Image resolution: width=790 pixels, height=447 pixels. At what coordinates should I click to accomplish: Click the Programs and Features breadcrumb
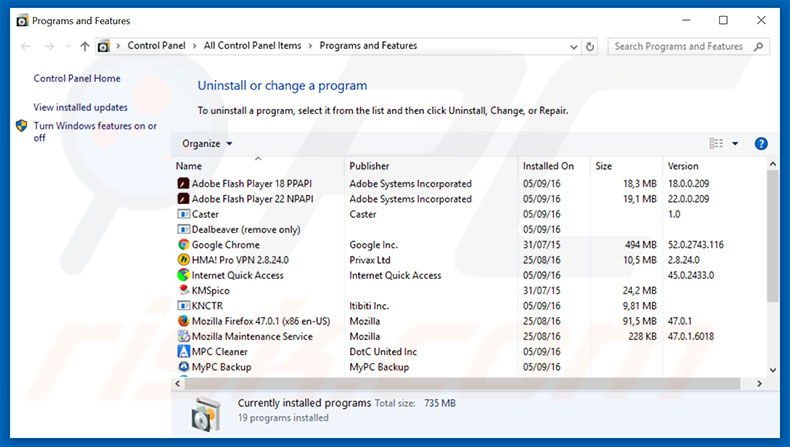click(368, 45)
